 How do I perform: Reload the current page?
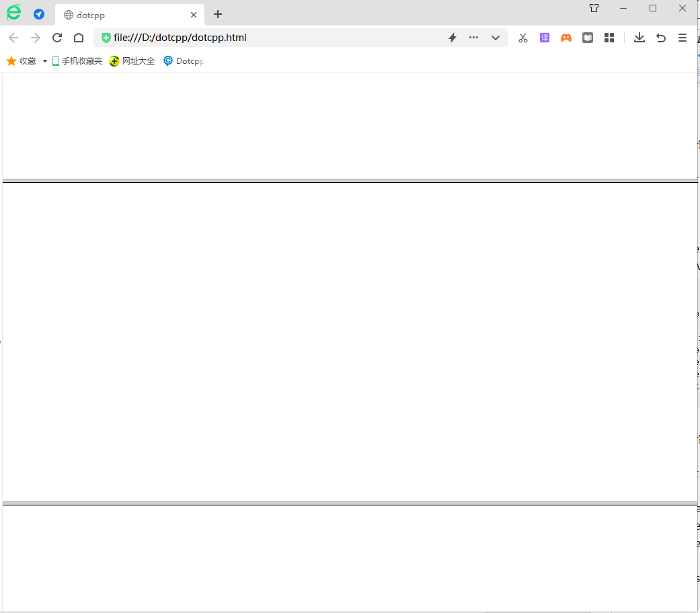click(57, 38)
